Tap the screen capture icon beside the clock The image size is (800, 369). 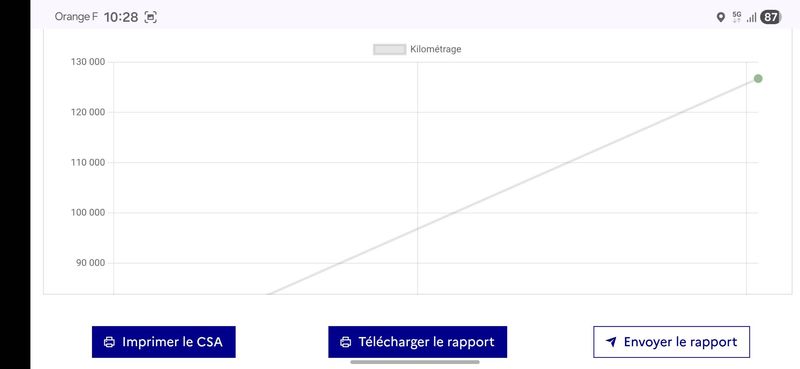[150, 17]
